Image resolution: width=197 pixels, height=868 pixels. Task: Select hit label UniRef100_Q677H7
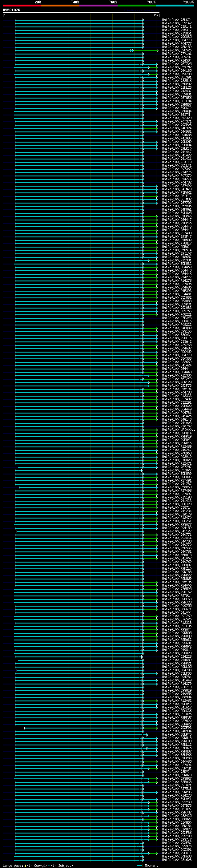pyautogui.click(x=176, y=467)
